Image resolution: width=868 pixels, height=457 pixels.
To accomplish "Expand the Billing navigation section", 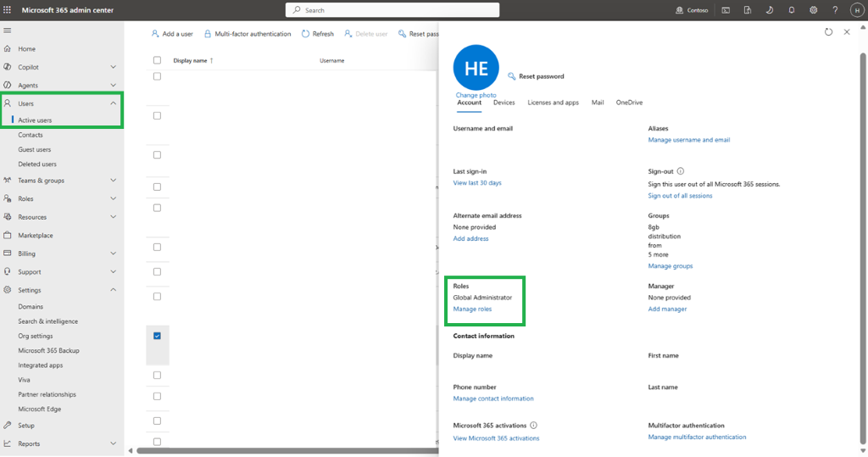I will point(113,254).
